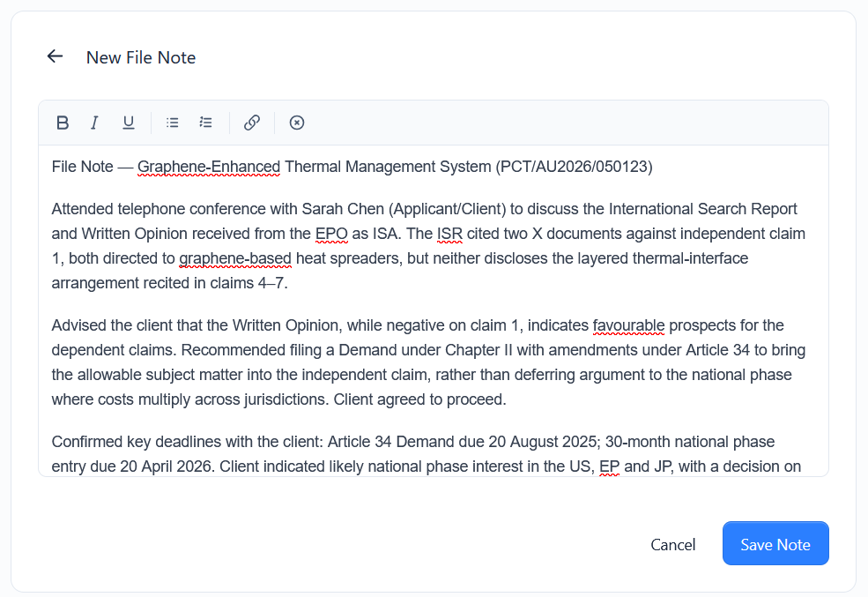This screenshot has height=597, width=868.
Task: Click the underlined word 'EP' near JP
Action: click(x=610, y=466)
